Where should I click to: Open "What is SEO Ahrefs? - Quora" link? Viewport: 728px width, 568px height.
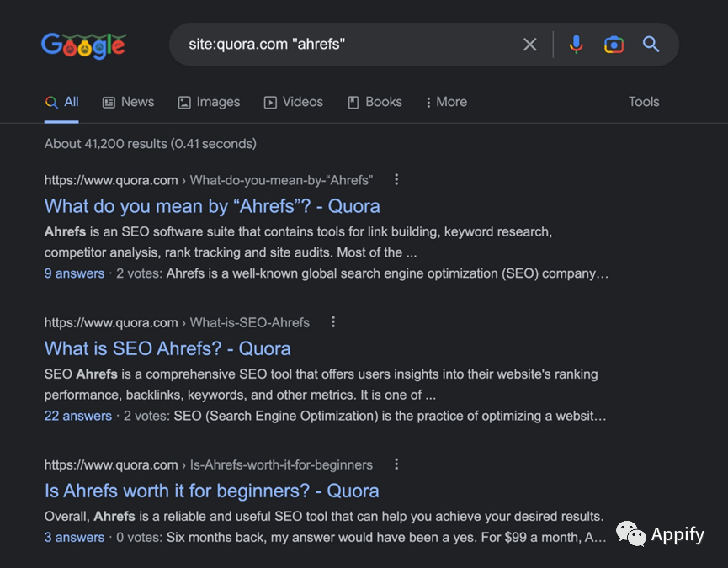click(167, 348)
